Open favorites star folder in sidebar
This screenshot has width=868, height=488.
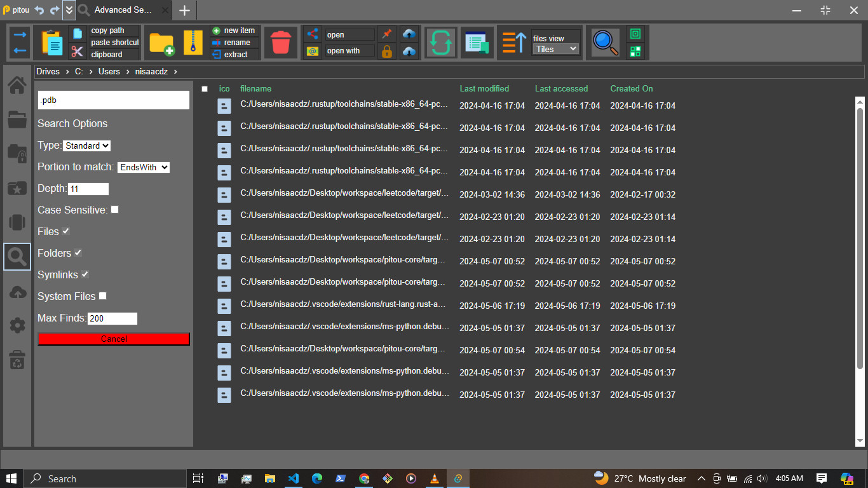17,188
